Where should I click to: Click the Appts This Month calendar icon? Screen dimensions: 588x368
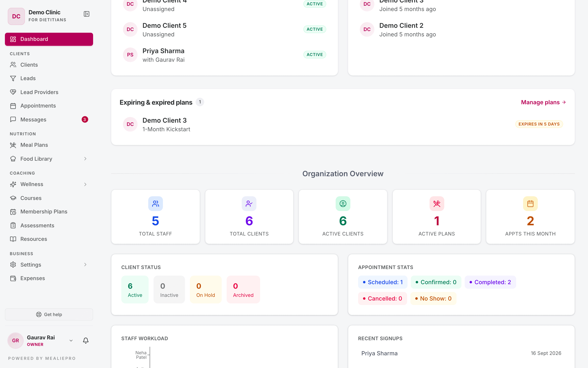[x=530, y=203]
